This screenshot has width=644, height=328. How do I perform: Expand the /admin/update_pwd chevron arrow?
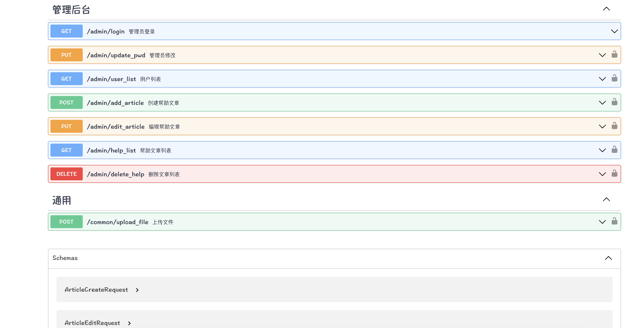[602, 55]
